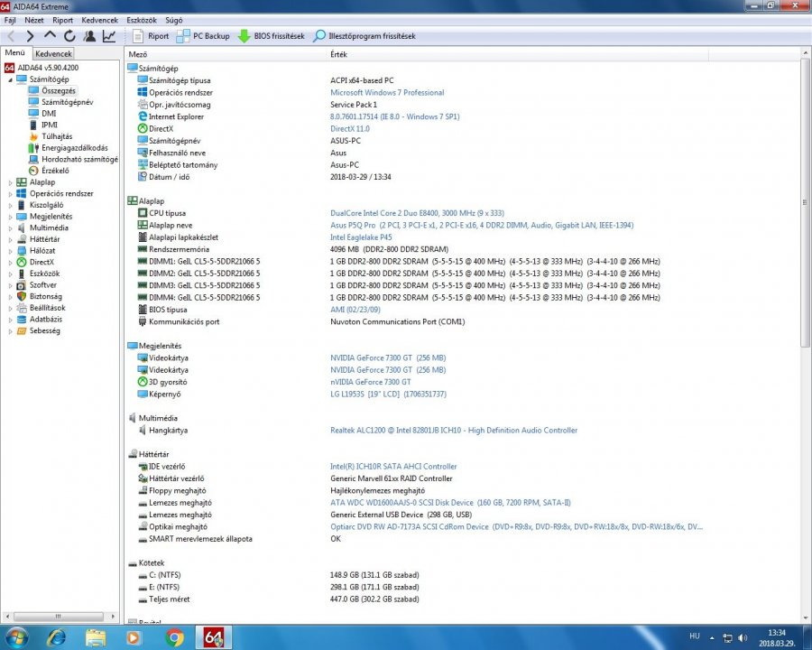The height and width of the screenshot is (650, 812).
Task: Click the Riport toolbar button
Action: (x=151, y=36)
